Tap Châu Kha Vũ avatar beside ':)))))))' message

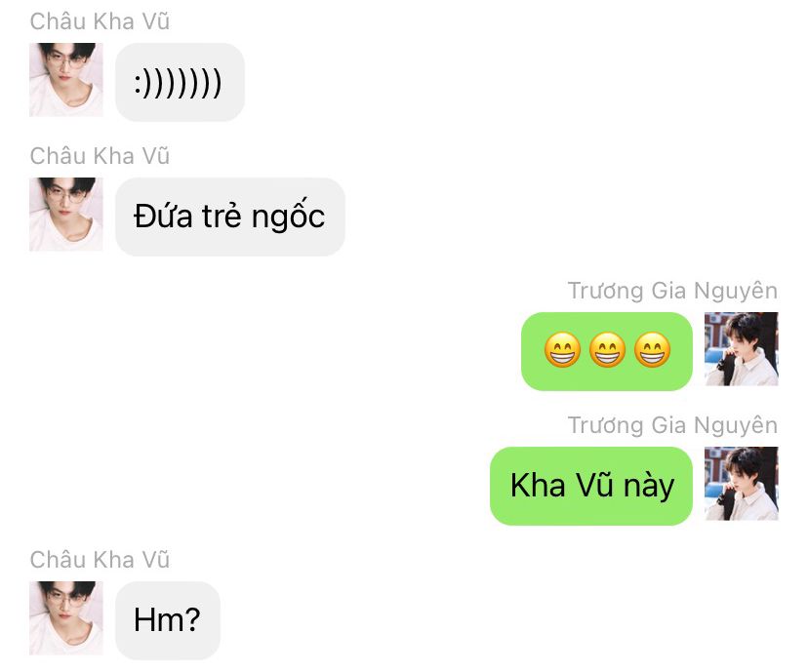coord(66,80)
